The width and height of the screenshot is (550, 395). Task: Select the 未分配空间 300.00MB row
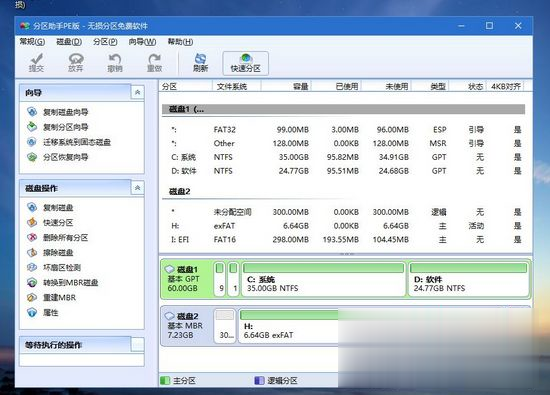tap(343, 212)
